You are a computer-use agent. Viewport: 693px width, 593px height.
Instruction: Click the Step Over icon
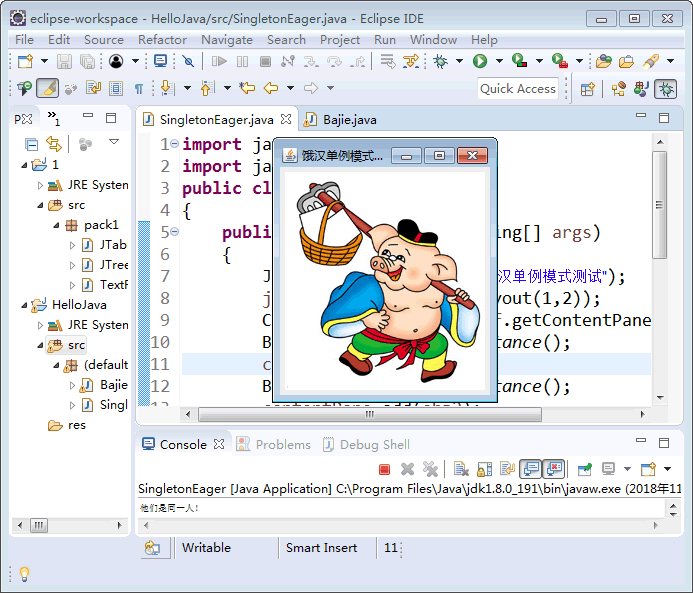(335, 61)
